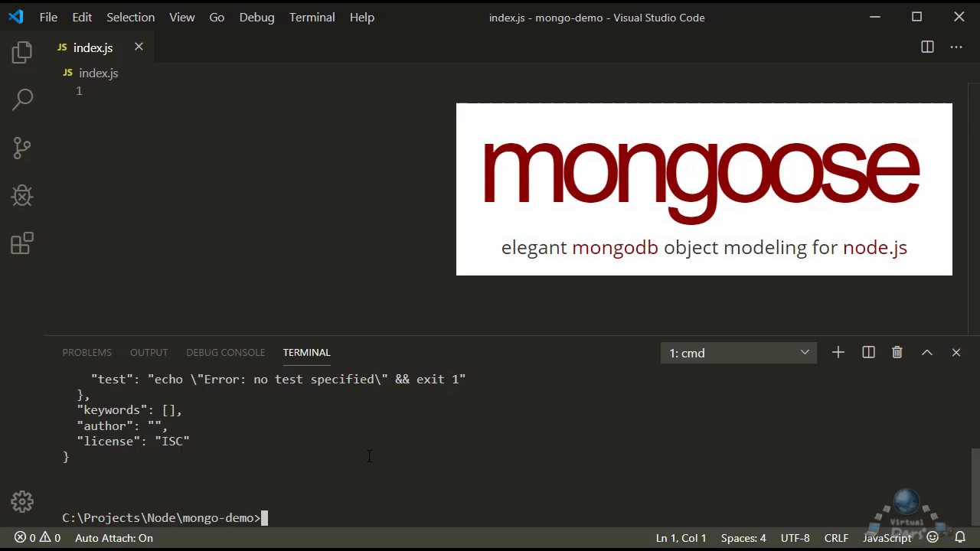The image size is (980, 551).
Task: Open the Go menu
Action: (x=217, y=17)
